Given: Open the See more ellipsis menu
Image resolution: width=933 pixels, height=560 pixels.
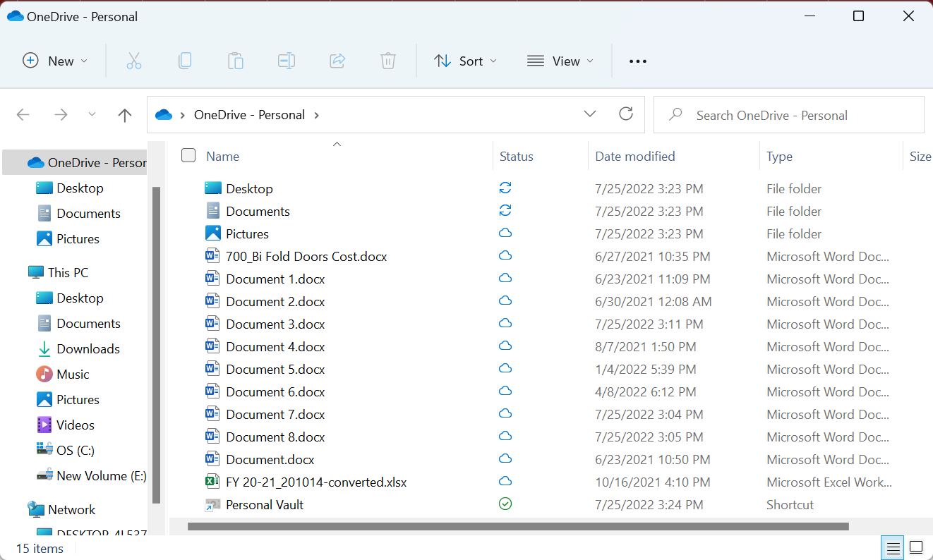Looking at the screenshot, I should pos(638,61).
